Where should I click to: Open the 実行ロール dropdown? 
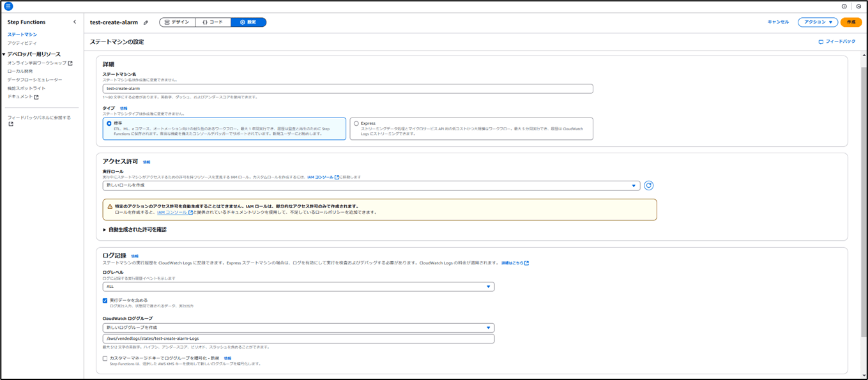click(x=371, y=185)
